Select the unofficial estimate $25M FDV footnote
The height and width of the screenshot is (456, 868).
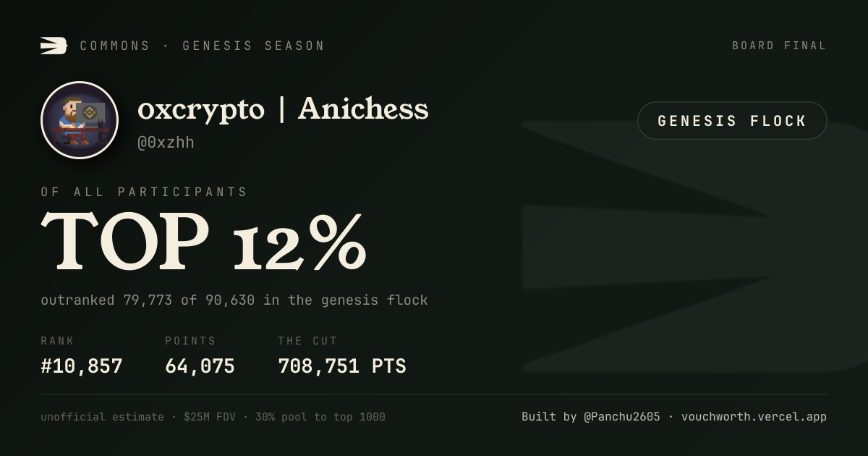(x=213, y=417)
